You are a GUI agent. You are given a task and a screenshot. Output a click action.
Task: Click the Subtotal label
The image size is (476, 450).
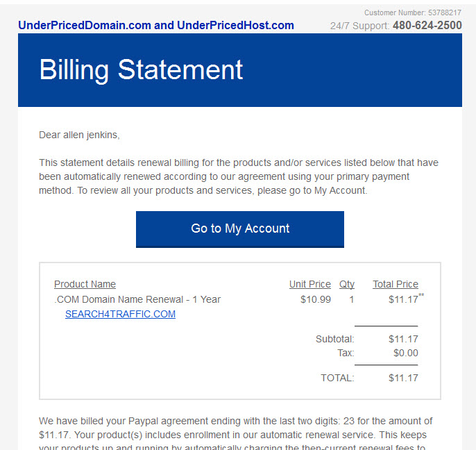pyautogui.click(x=335, y=339)
